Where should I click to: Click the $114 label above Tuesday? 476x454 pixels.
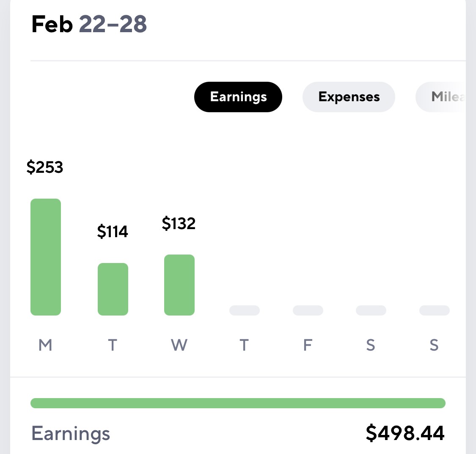(x=113, y=232)
